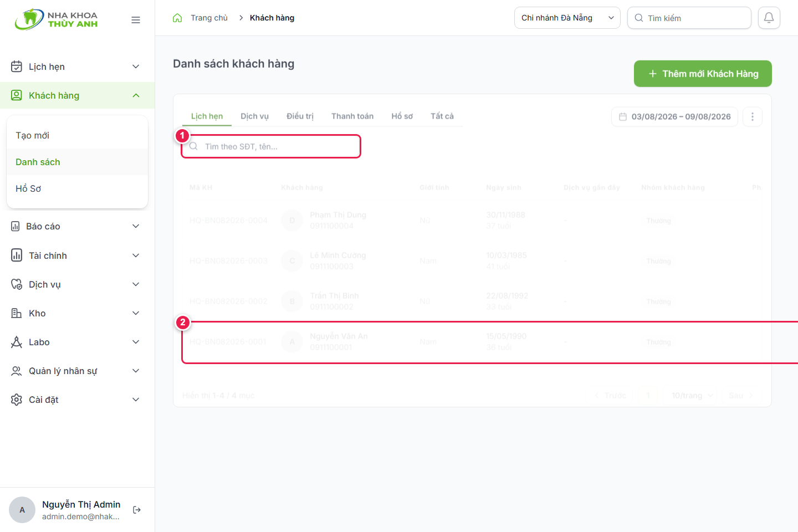Switch to the Lịch hẹn tab

(x=207, y=116)
